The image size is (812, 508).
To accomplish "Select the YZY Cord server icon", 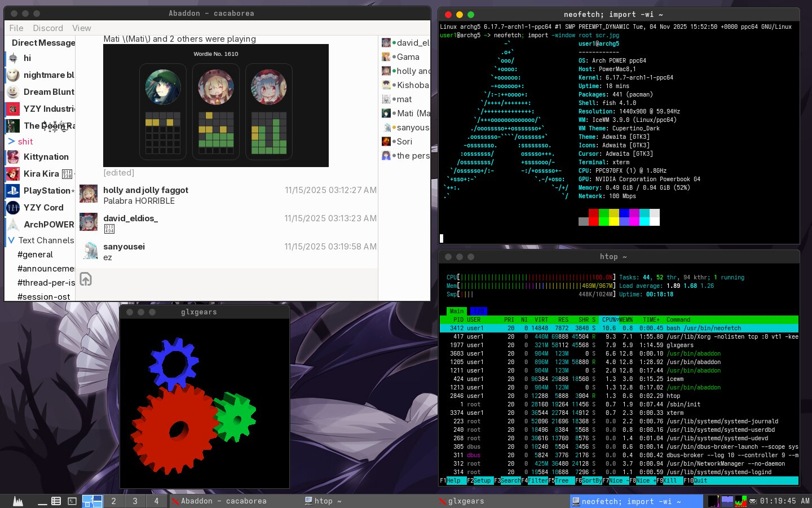I will [13, 208].
